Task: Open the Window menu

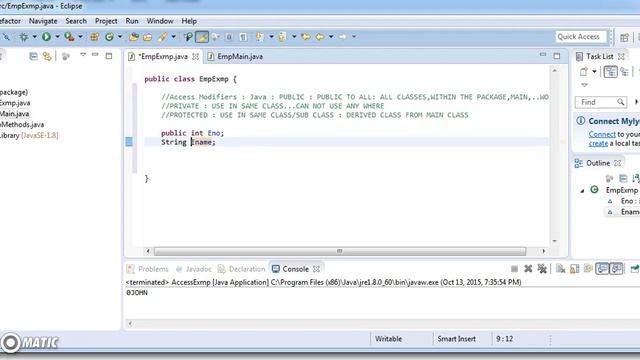Action: pos(160,21)
